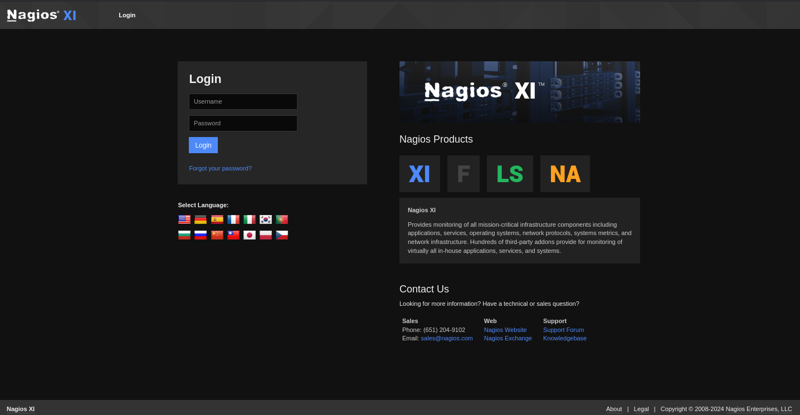The width and height of the screenshot is (800, 415).
Task: Pick Simplified Chinese with the China flag
Action: pos(217,235)
